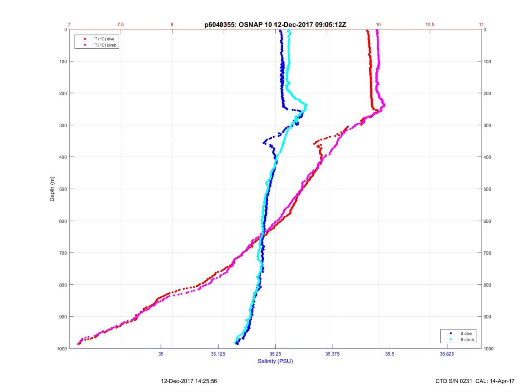Click the red dot marker in the temperature legend
This screenshot has height=392, width=532.
(85, 39)
